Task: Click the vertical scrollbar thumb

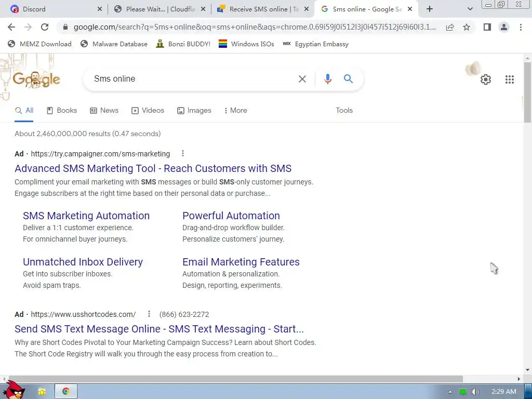Action: 527,92
